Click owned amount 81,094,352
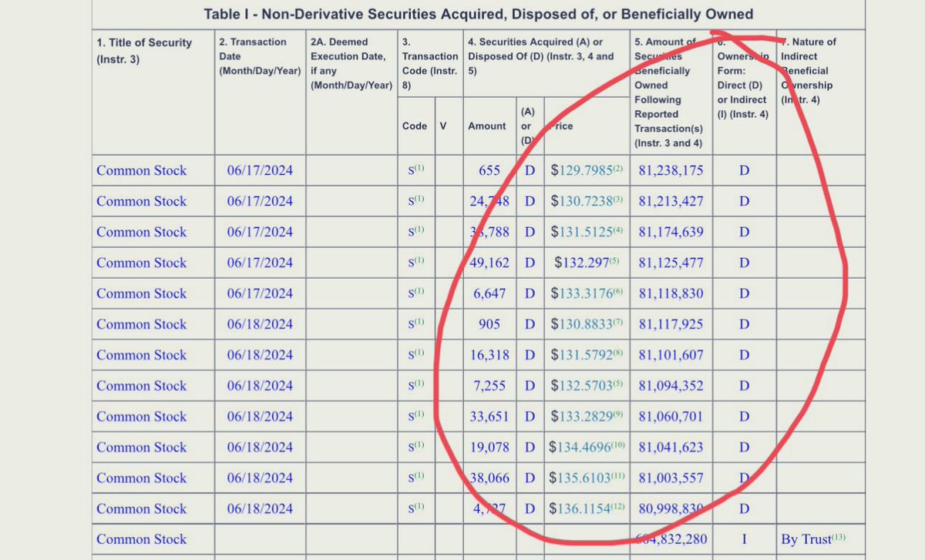 [x=671, y=386]
